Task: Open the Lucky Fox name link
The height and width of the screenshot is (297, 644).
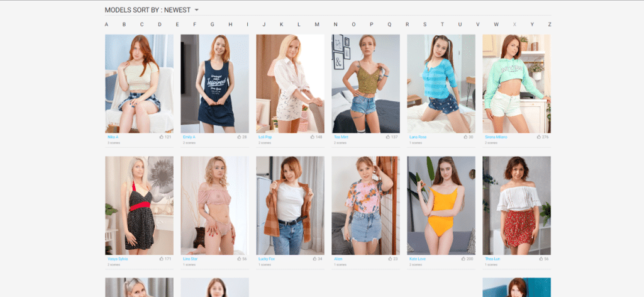Action: (x=267, y=259)
